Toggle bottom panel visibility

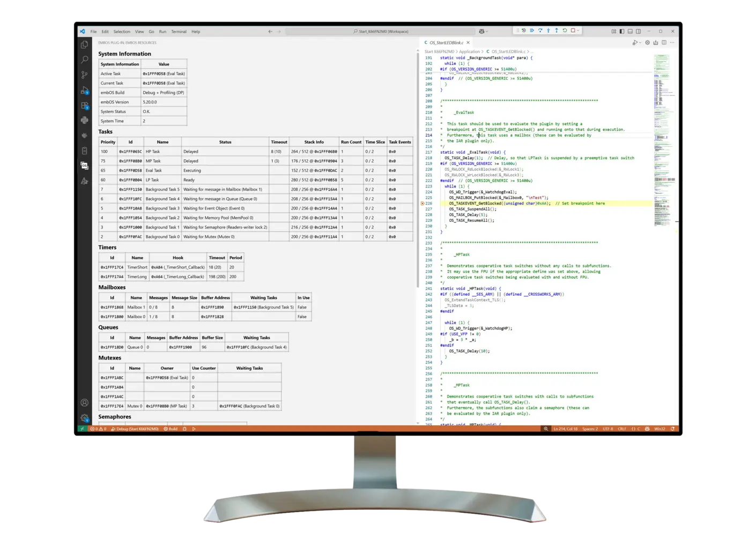630,31
